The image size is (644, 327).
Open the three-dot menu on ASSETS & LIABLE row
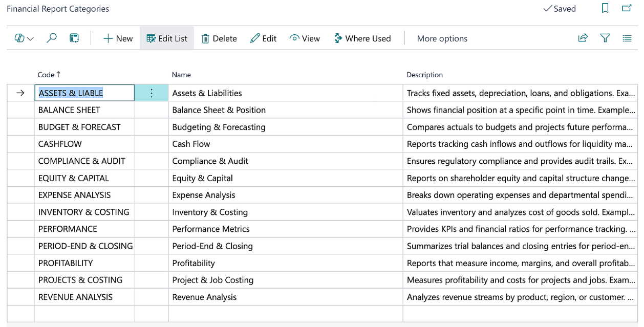[x=152, y=93]
